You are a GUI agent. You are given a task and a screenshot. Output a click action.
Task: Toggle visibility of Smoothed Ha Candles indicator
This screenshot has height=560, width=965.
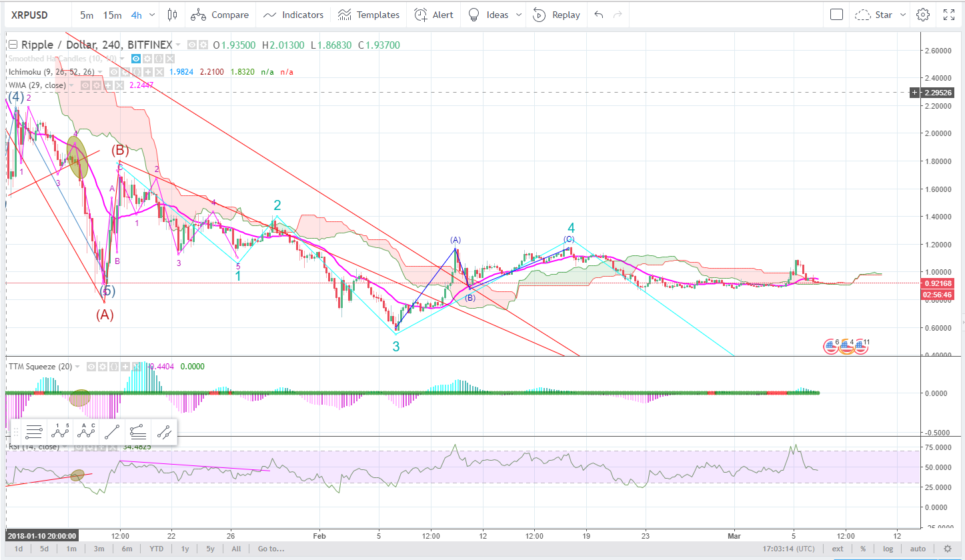[x=135, y=59]
